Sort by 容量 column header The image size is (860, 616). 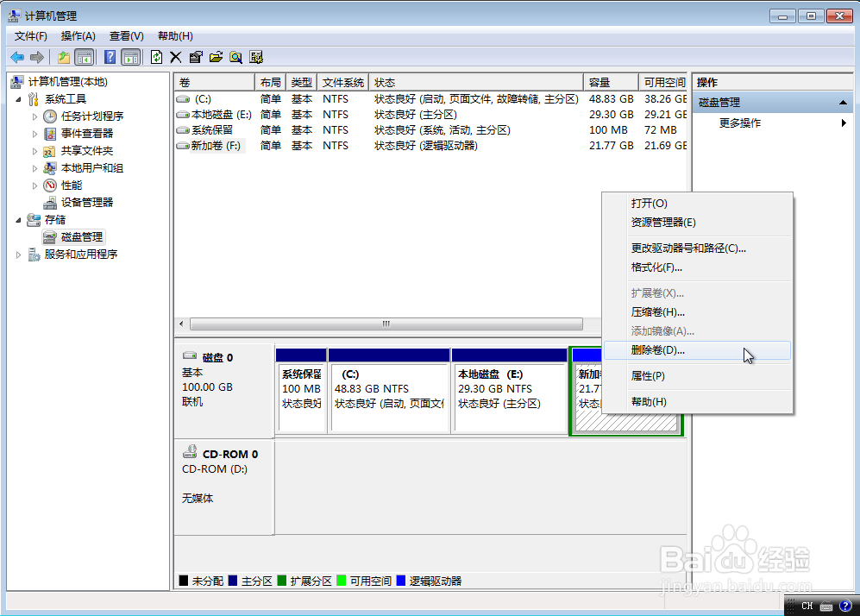tap(611, 82)
